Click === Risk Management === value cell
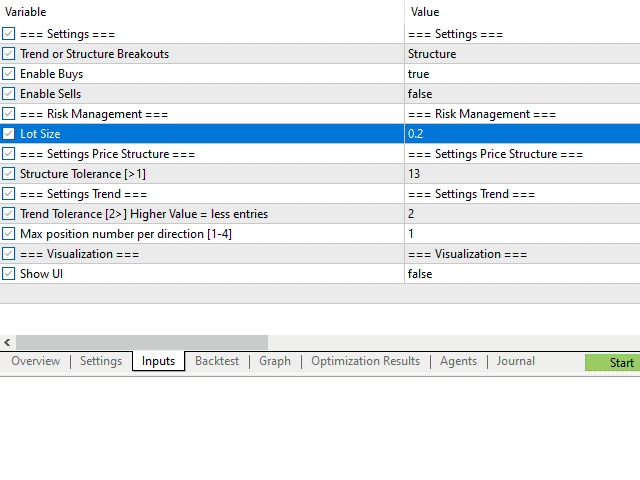This screenshot has height=480, width=640. click(x=522, y=113)
